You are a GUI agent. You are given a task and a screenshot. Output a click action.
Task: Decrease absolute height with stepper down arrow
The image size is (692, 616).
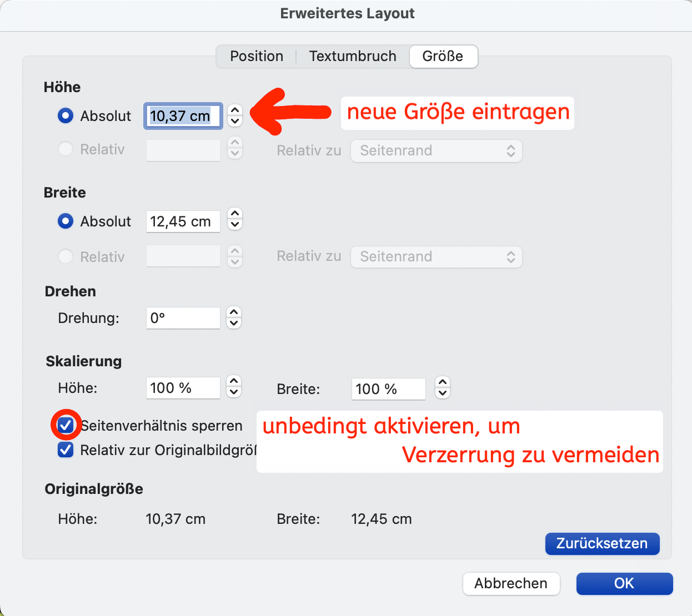[235, 121]
